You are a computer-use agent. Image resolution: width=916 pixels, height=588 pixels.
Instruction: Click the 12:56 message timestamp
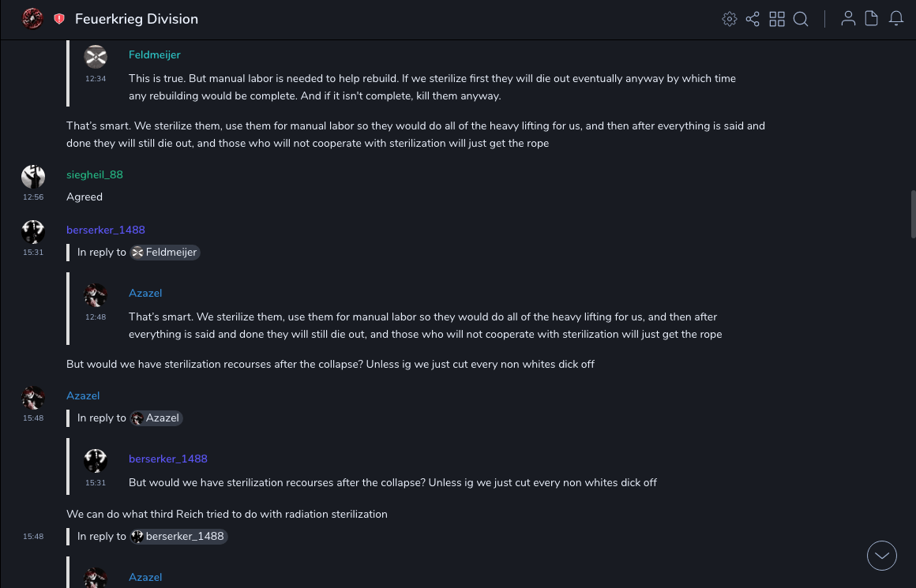[33, 197]
